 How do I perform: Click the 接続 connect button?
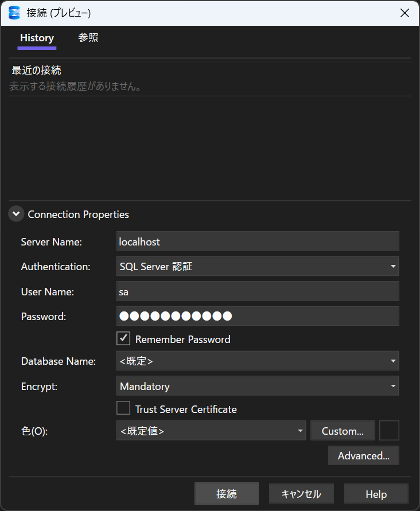[227, 494]
